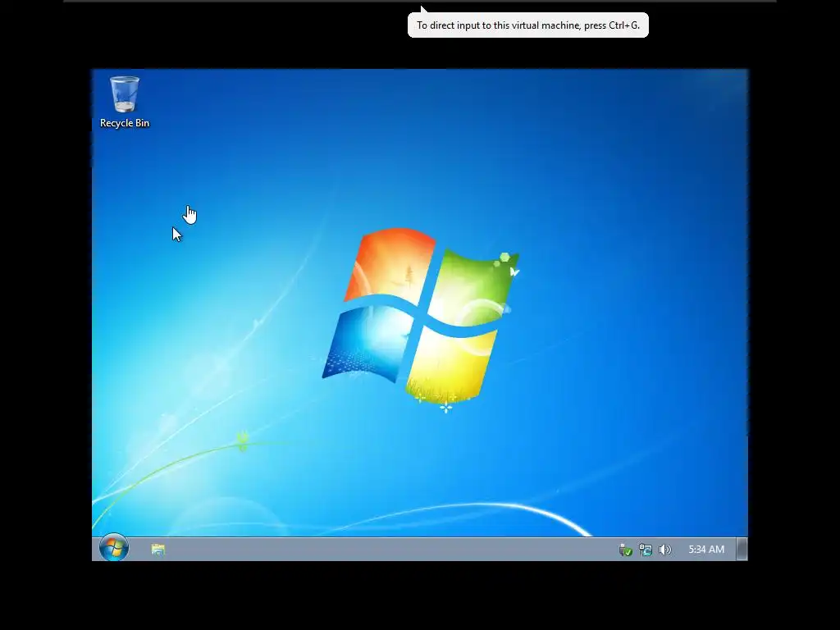Open Safely Remove Hardware tray icon
Image resolution: width=840 pixels, height=630 pixels.
625,550
